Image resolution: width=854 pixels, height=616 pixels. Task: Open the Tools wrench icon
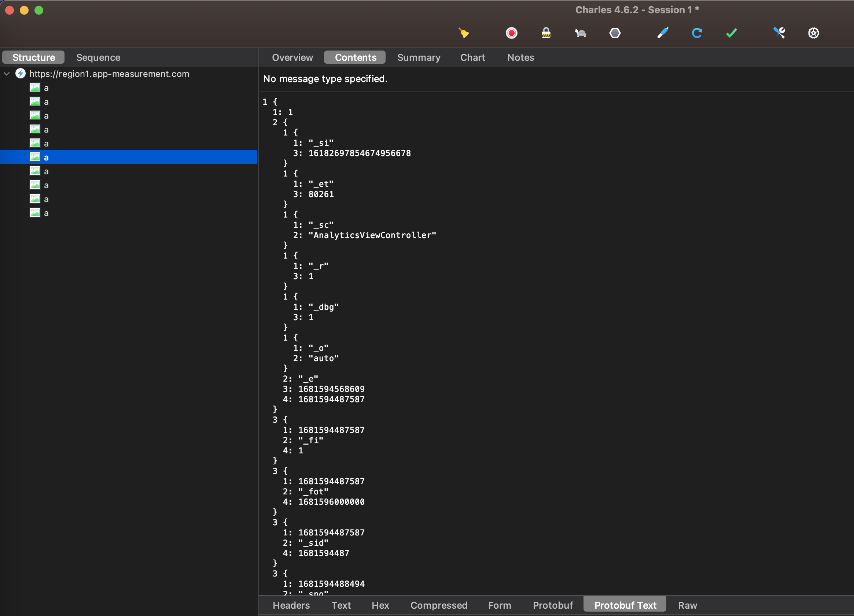click(x=779, y=33)
